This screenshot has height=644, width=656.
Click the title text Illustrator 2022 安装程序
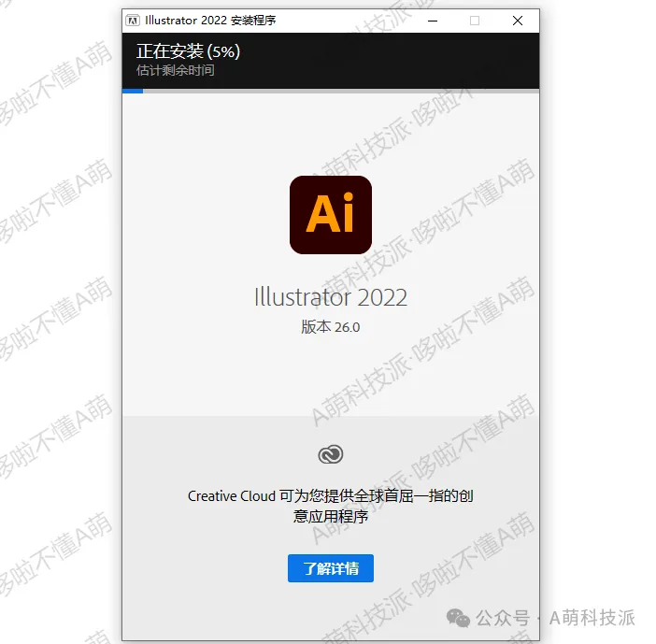click(210, 21)
